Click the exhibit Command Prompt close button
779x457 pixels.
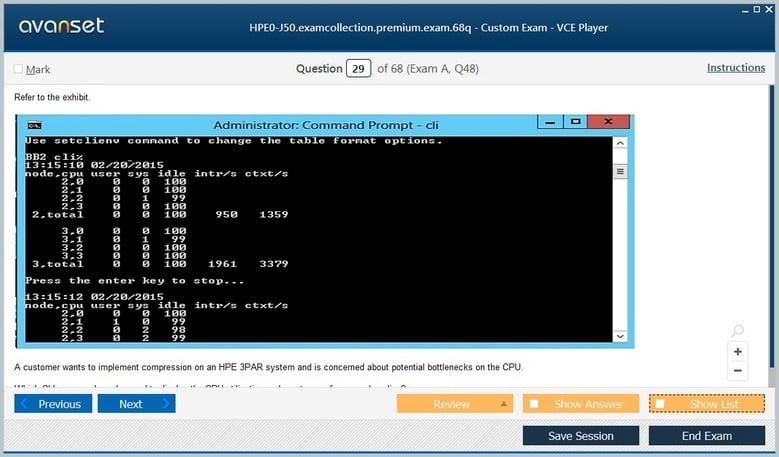[x=608, y=122]
